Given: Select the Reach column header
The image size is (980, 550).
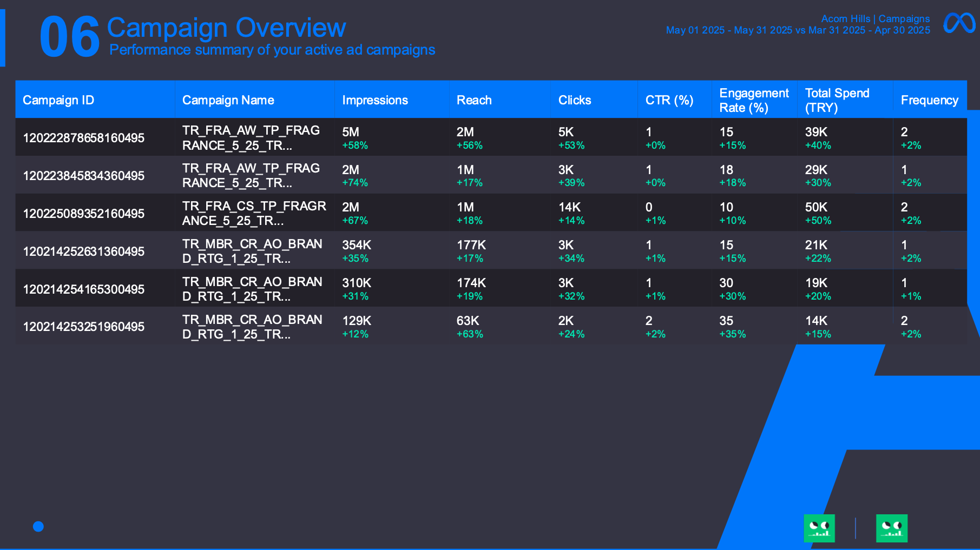Looking at the screenshot, I should [x=500, y=100].
